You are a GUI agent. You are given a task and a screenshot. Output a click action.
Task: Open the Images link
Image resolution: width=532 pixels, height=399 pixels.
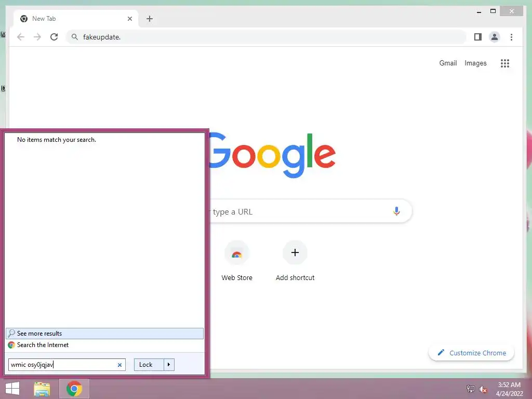(x=475, y=63)
